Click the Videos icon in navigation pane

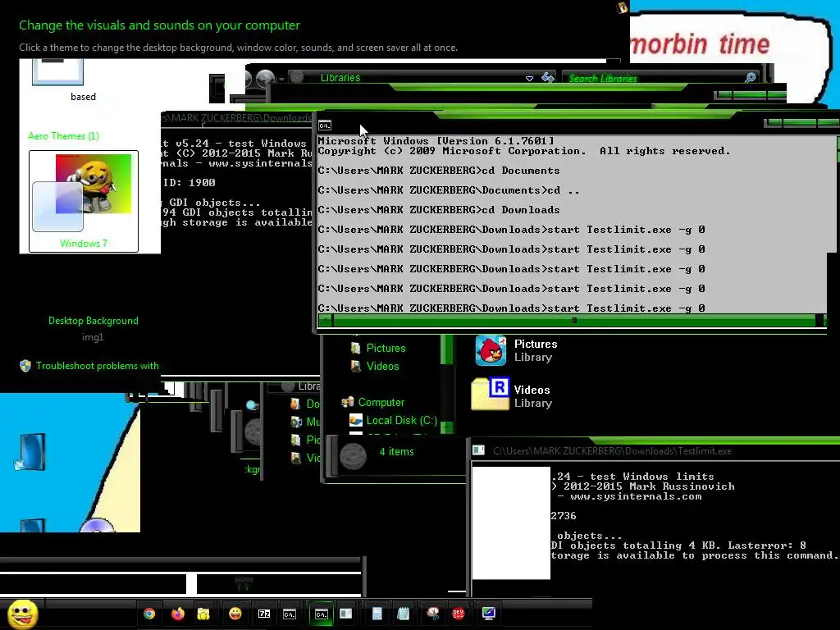(x=356, y=367)
